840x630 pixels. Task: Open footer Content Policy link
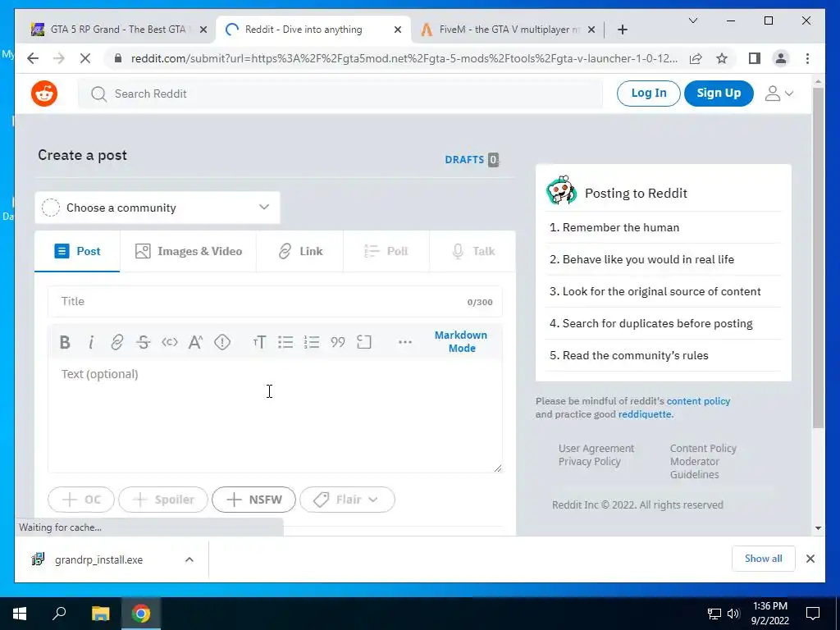point(703,448)
